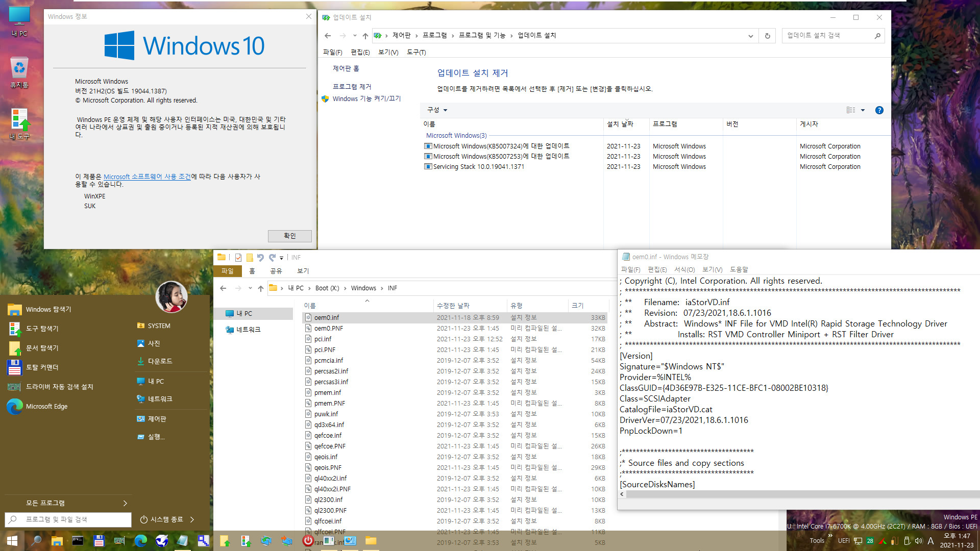Switch to the 공유 tab in explorer ribbon
Viewport: 980px width, 551px height.
click(276, 271)
